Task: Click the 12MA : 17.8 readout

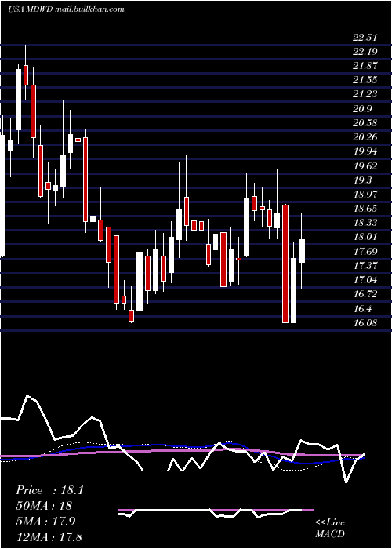Action: tap(49, 536)
